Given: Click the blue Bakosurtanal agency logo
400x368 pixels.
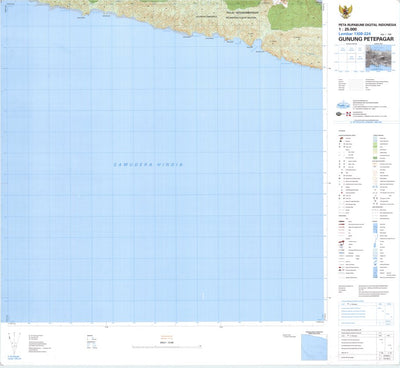Looking at the screenshot, I should (x=343, y=105).
